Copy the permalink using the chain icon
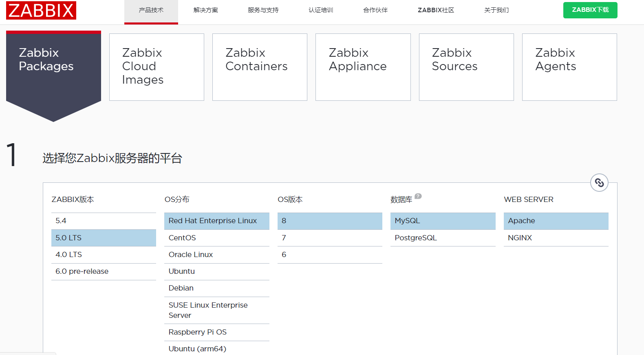The width and height of the screenshot is (644, 355). 599,182
